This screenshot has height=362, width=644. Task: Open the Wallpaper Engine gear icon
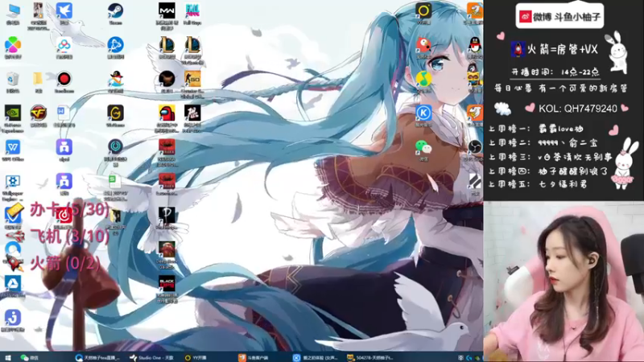(x=13, y=181)
